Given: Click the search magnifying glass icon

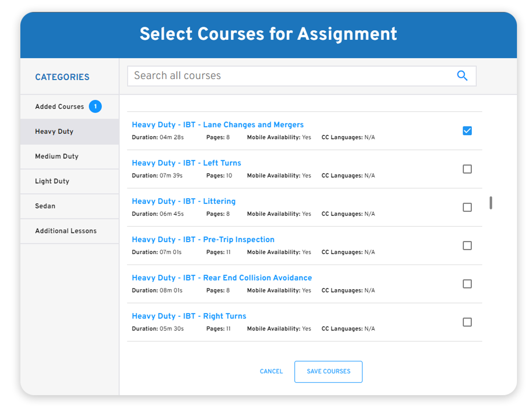Looking at the screenshot, I should pos(462,76).
